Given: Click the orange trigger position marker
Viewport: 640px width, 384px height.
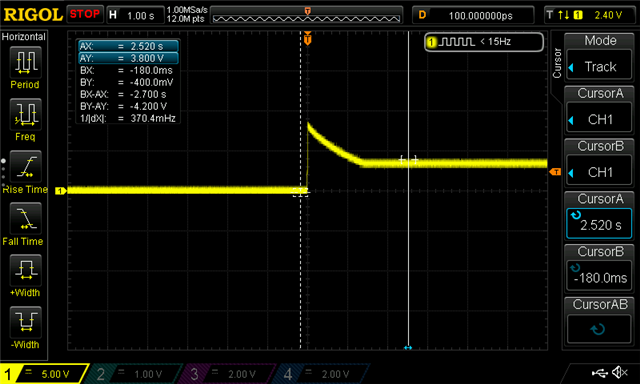Looking at the screenshot, I should 307,39.
